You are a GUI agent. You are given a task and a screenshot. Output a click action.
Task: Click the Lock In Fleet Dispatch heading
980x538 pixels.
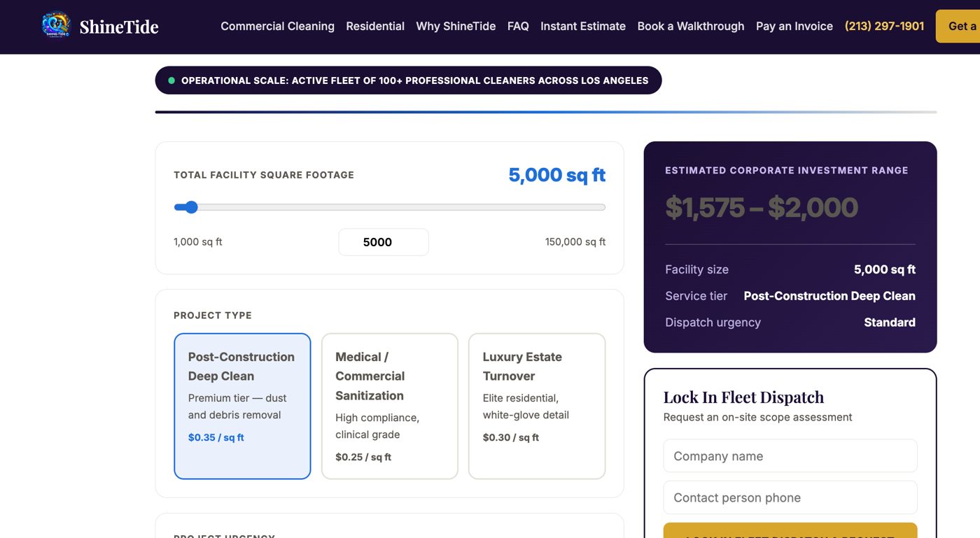tap(743, 397)
